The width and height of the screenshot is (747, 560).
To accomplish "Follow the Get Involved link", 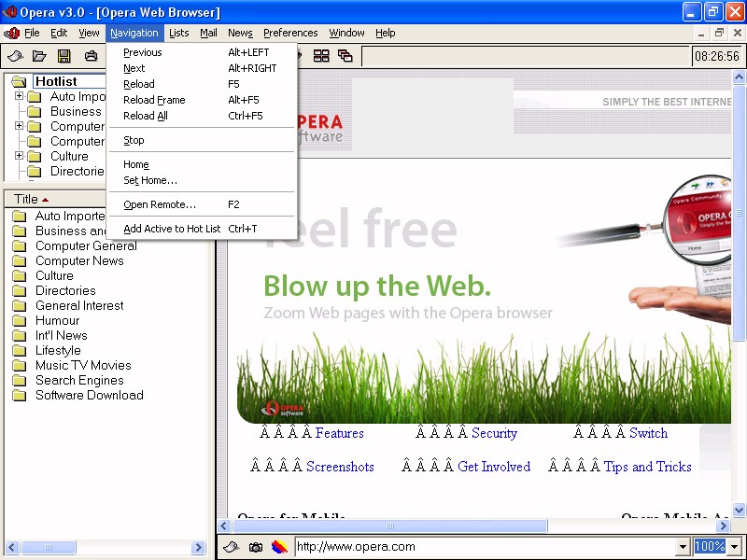I will click(x=494, y=466).
